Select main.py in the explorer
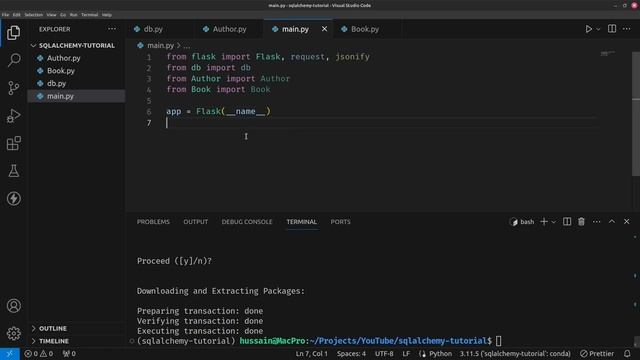This screenshot has width=640, height=360. pos(76,96)
